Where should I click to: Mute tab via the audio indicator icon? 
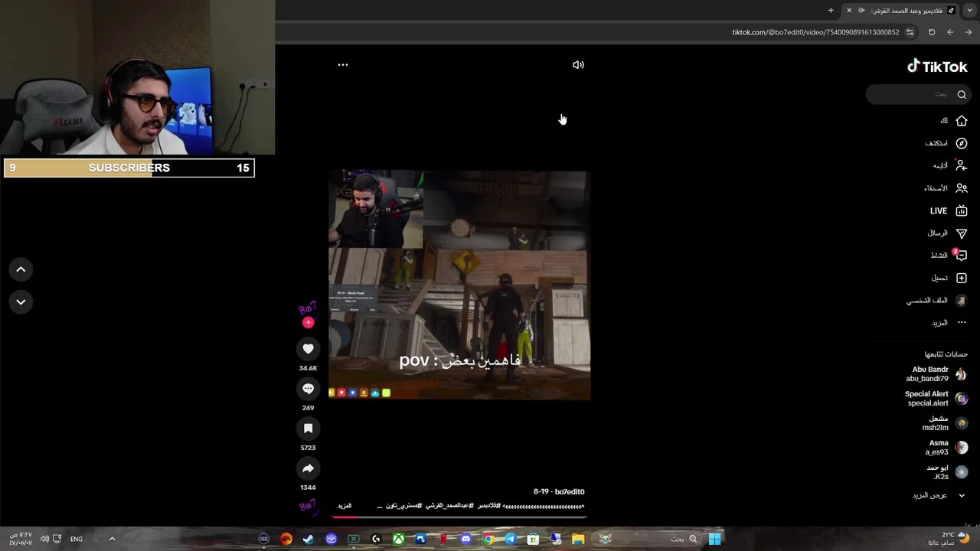[x=861, y=10]
